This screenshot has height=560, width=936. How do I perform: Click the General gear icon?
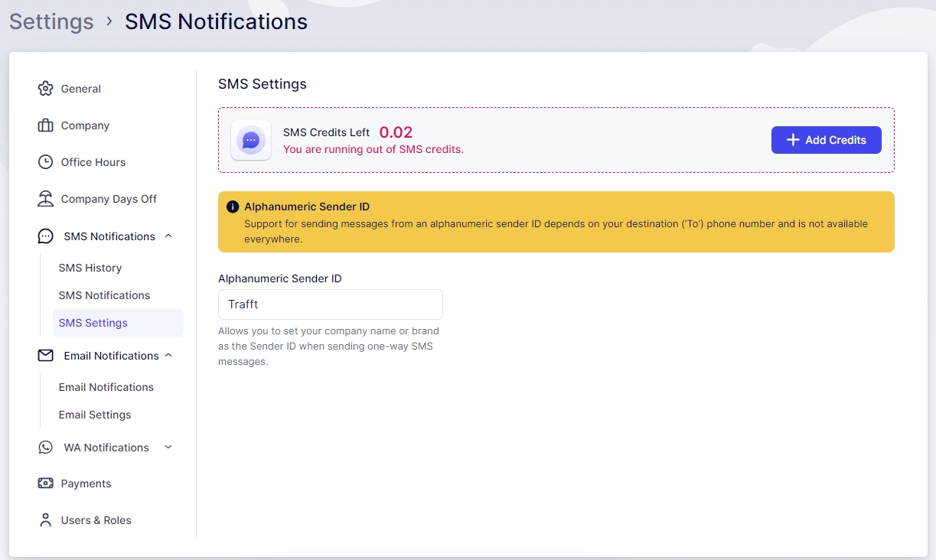coord(46,89)
